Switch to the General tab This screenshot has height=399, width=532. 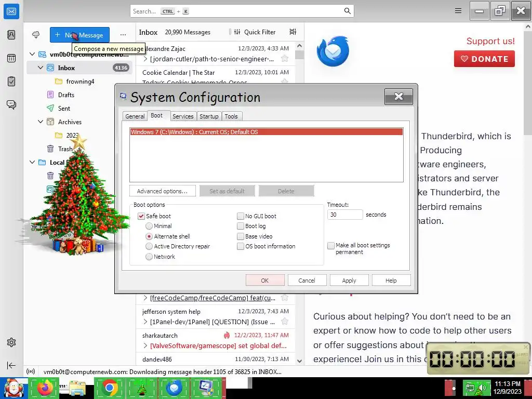tap(135, 116)
